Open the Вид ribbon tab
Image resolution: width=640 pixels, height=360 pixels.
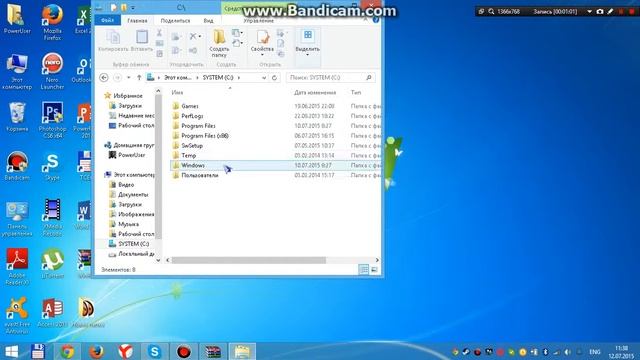[208, 20]
